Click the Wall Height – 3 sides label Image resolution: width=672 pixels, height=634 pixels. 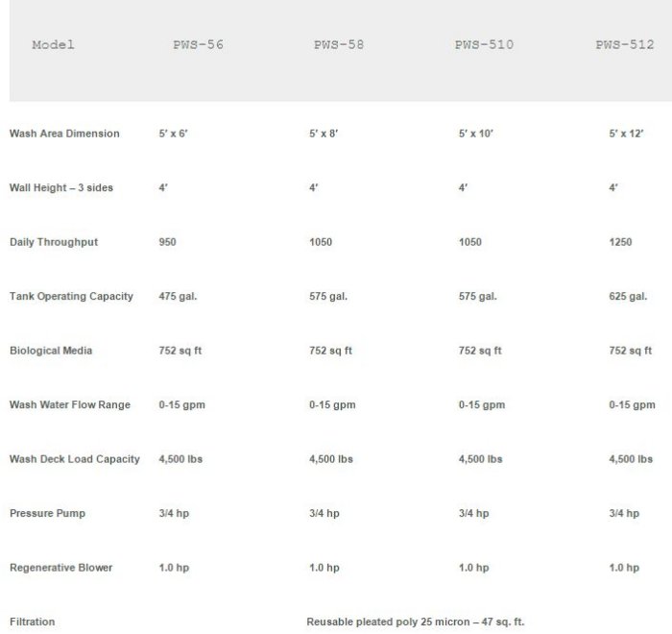pos(61,188)
